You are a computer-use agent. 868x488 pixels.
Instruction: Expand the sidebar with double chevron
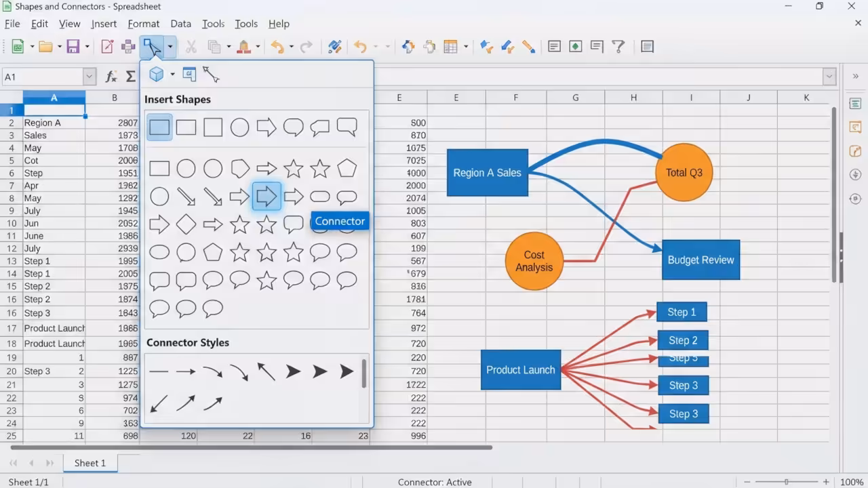856,77
